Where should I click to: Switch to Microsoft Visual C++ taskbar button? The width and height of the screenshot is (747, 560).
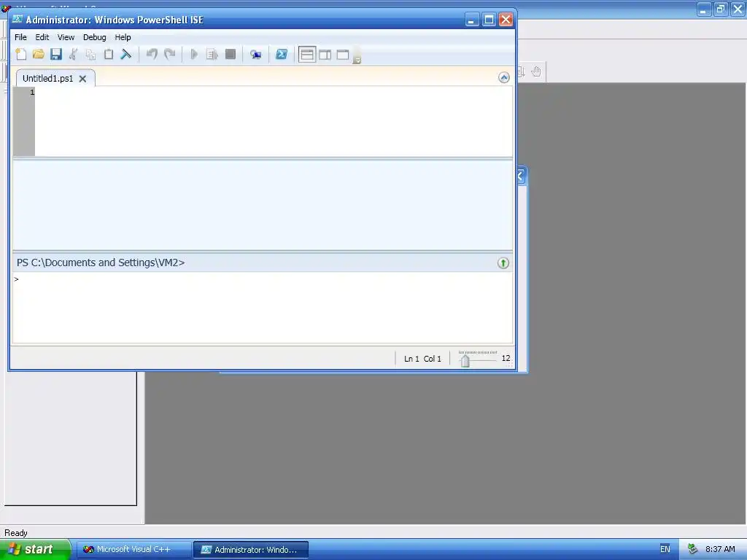coord(134,550)
